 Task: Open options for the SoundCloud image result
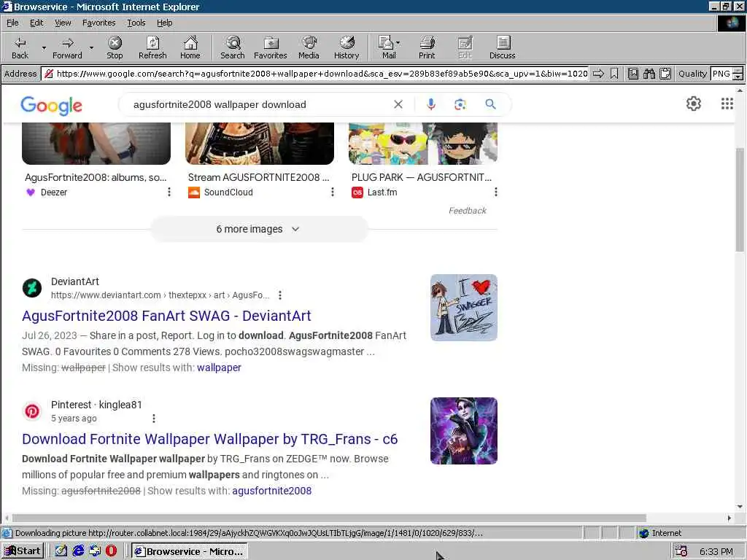pos(333,192)
